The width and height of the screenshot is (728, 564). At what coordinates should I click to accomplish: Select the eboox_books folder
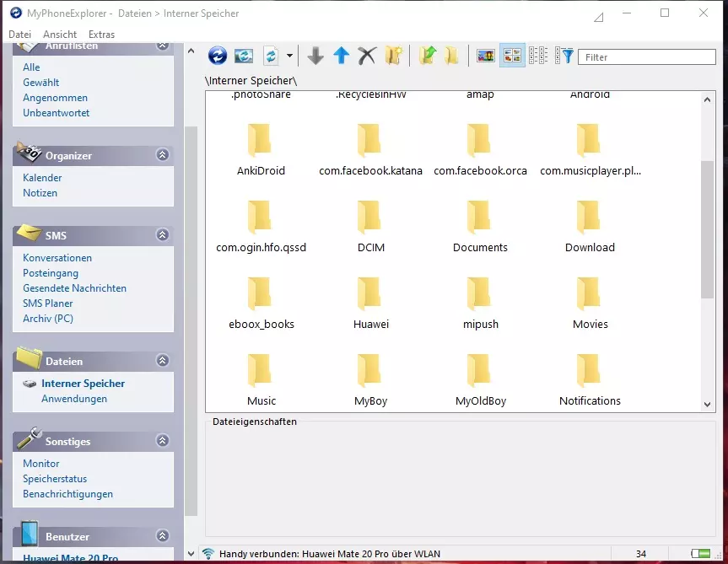(x=261, y=303)
